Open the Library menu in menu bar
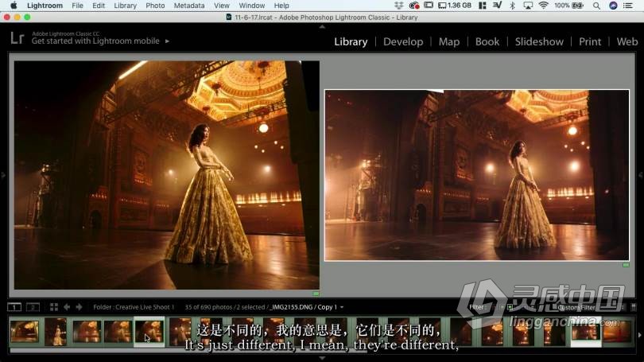 point(126,6)
